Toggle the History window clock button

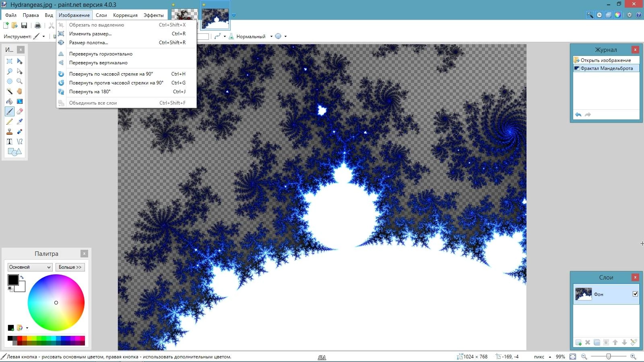599,15
